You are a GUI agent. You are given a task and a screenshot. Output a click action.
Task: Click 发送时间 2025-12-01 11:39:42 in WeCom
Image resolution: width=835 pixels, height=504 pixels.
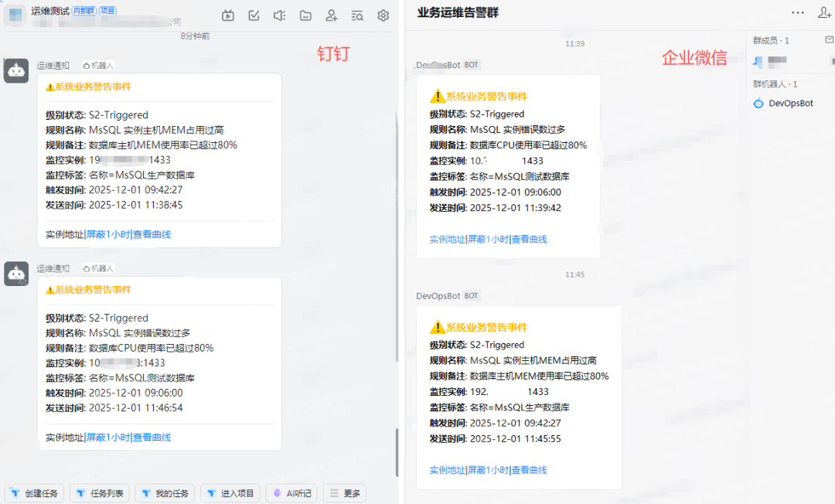496,208
